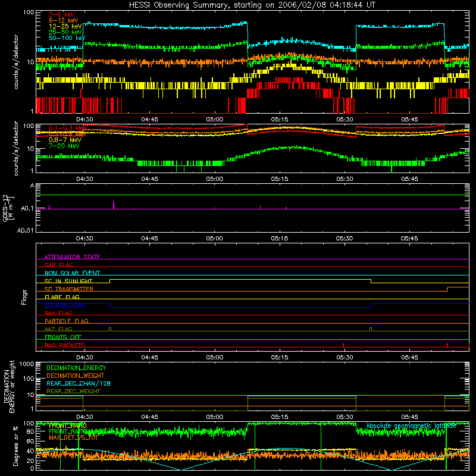Click the yellow 12-25 keV legend label
The width and height of the screenshot is (476, 476).
[x=65, y=26]
